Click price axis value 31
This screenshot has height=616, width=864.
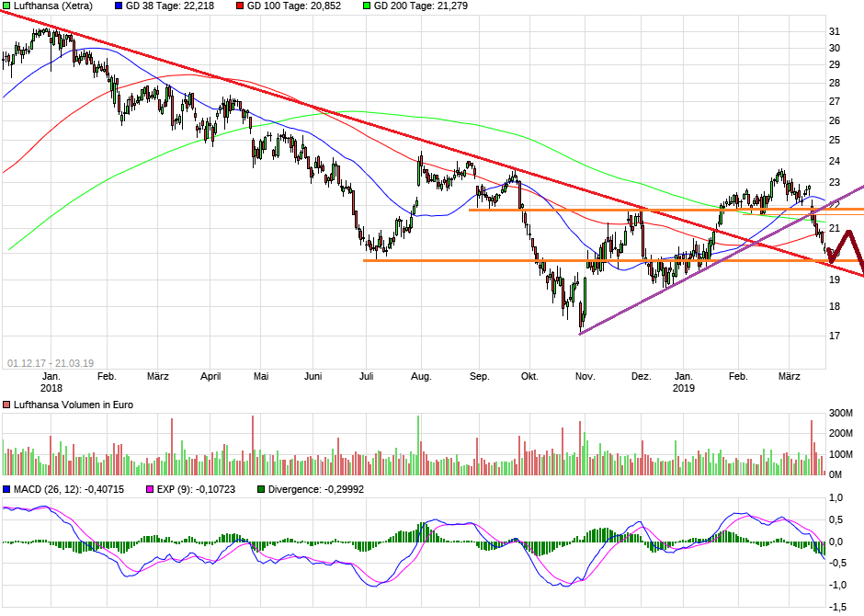[x=835, y=32]
